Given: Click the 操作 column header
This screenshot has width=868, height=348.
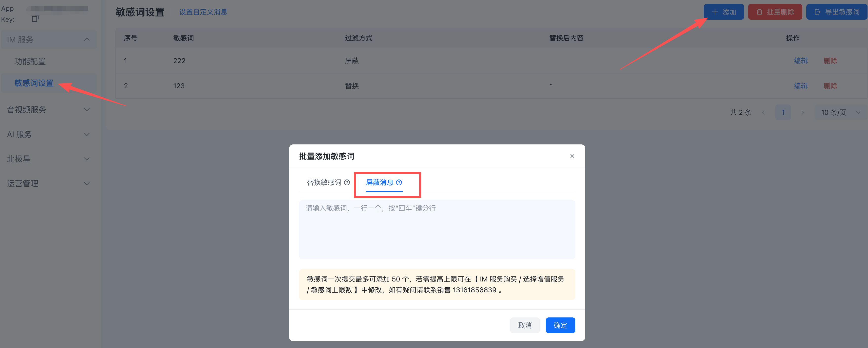Looking at the screenshot, I should tap(793, 38).
